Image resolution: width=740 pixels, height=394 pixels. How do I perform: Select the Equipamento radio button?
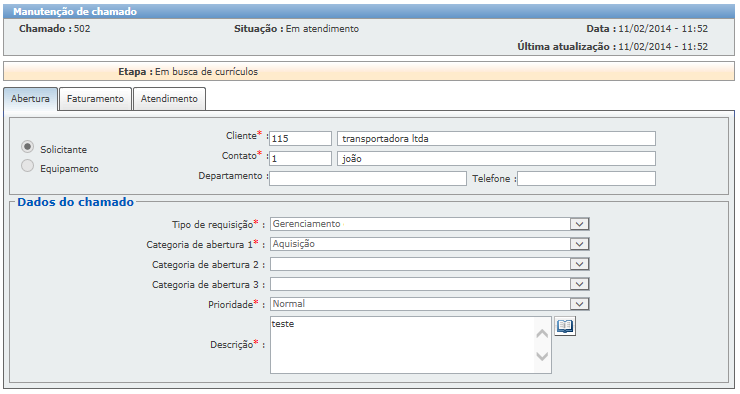27,166
